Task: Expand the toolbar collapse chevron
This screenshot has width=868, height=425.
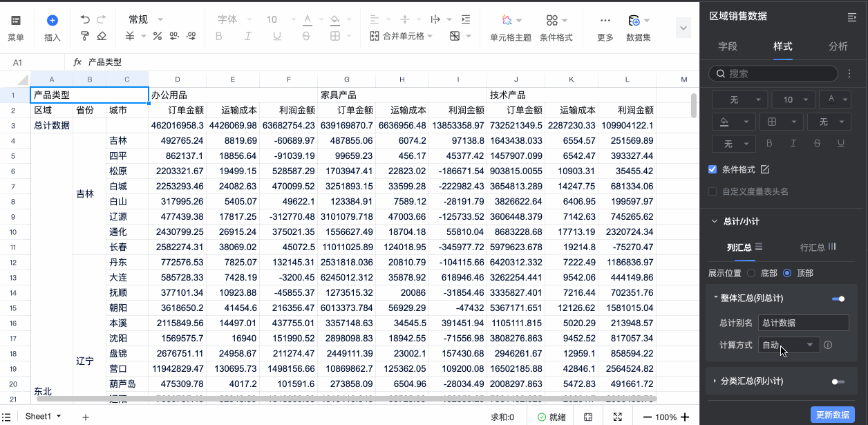Action: (x=683, y=28)
